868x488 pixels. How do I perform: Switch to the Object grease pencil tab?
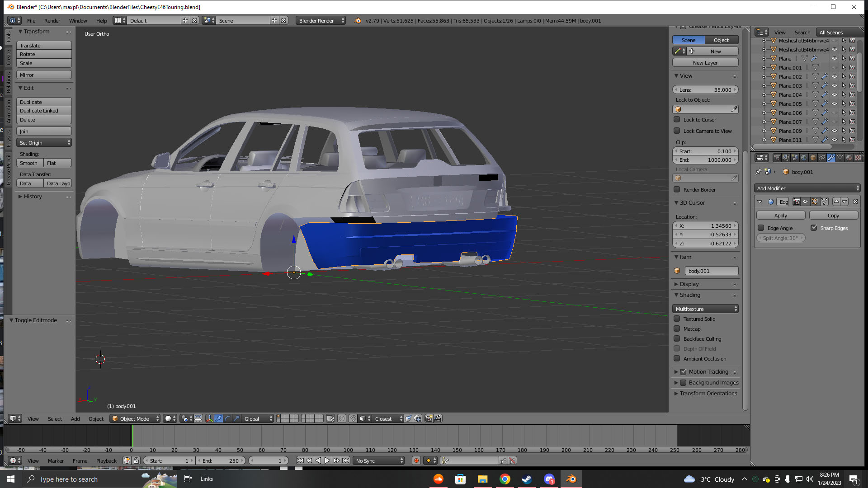point(721,40)
